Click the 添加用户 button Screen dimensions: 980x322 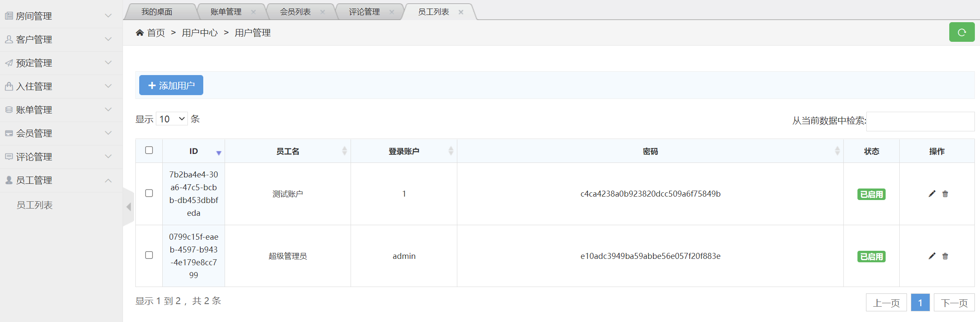(171, 85)
